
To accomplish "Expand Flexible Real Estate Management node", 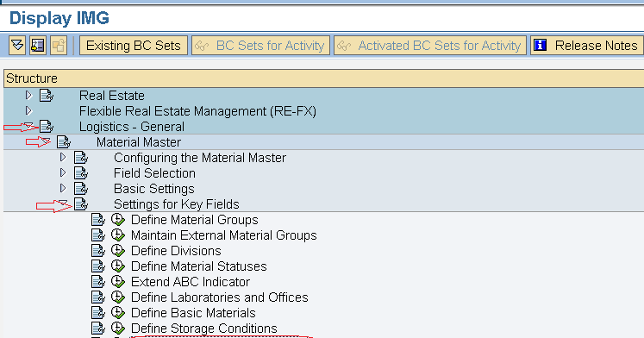I will coord(28,111).
